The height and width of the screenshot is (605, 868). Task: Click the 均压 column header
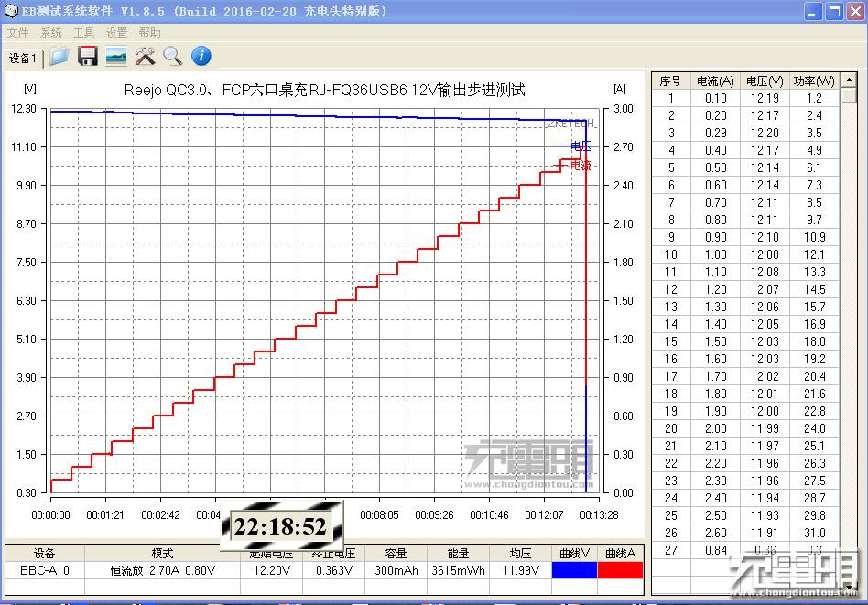coord(520,553)
